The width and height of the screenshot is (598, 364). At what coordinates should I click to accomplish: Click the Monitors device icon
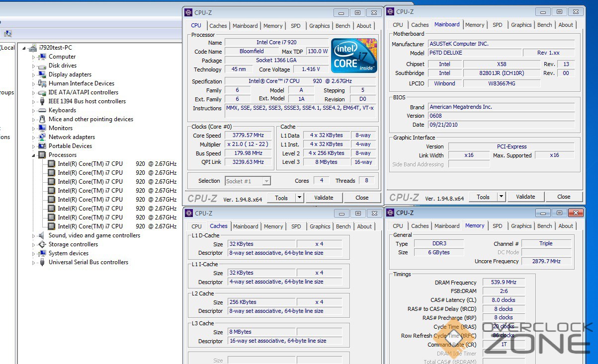[42, 128]
